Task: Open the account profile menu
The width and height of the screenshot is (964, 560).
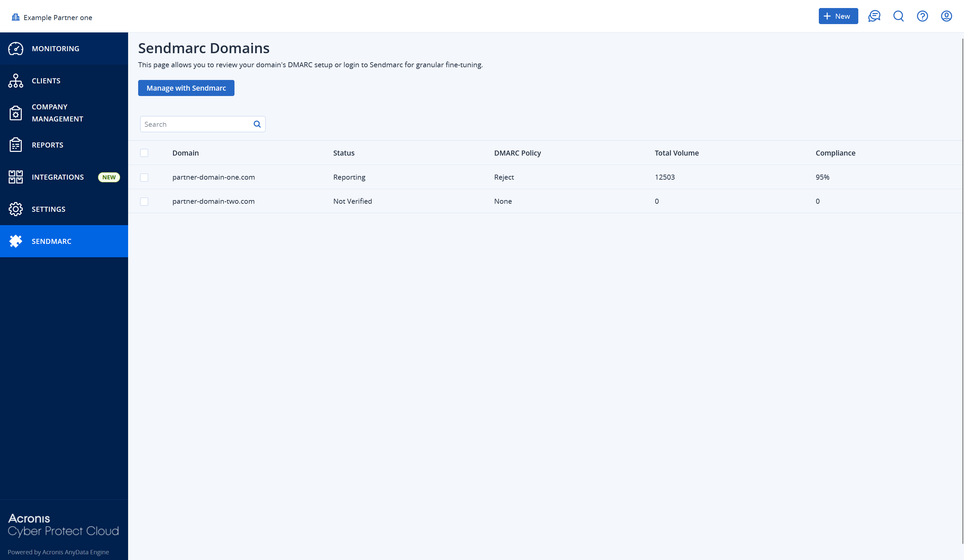Action: click(x=947, y=16)
